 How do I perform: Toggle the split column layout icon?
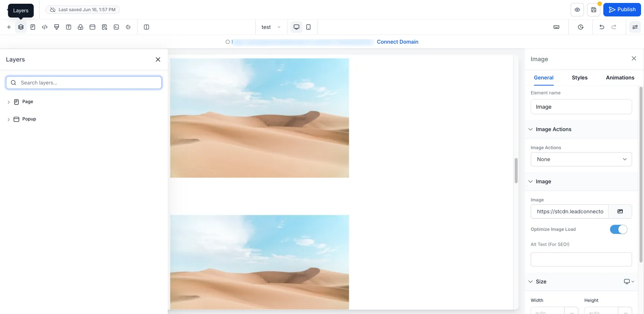click(146, 27)
